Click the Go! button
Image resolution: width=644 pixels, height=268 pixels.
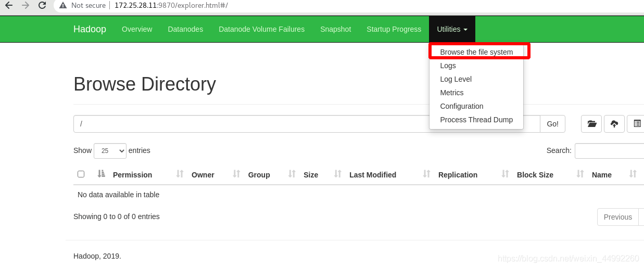pos(552,124)
